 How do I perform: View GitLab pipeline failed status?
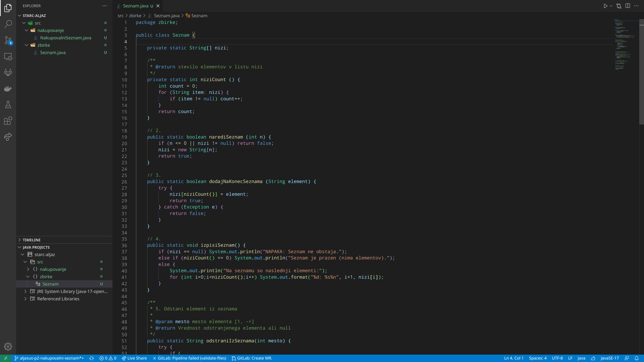pos(189,358)
